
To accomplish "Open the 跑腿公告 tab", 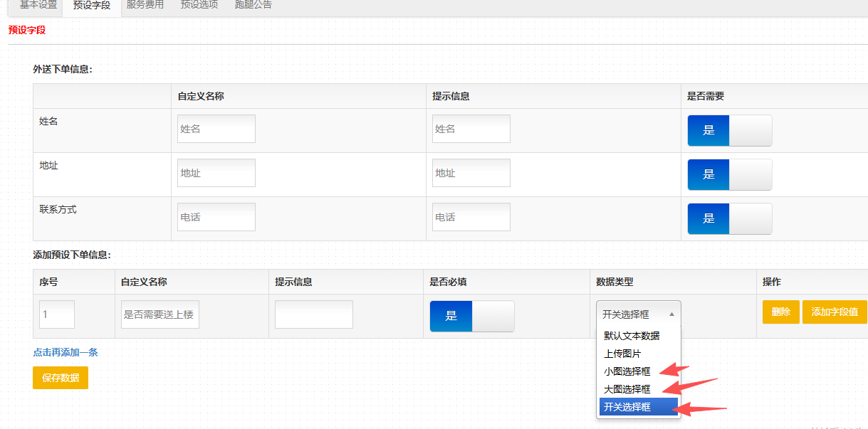I will click(x=253, y=5).
